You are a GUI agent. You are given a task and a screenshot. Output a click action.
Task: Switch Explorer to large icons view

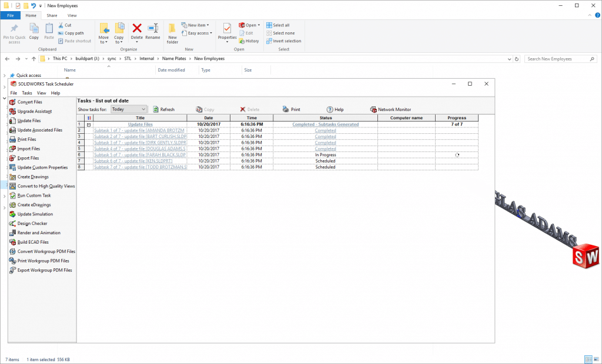tap(596, 359)
